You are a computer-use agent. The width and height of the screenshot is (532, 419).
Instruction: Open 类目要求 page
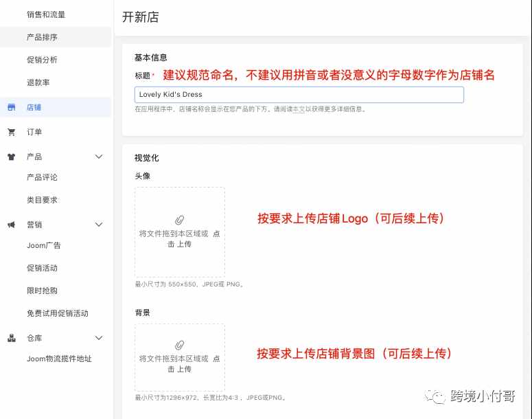click(42, 200)
